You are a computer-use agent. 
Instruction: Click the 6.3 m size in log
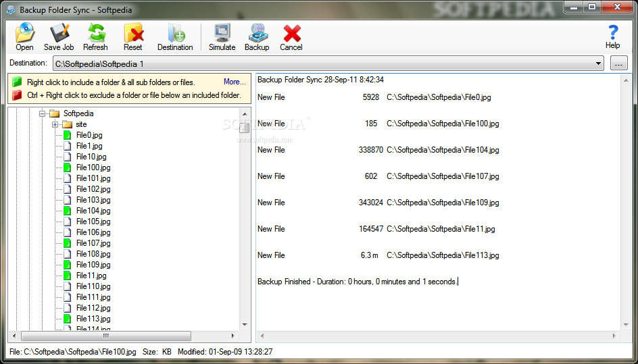[x=370, y=255]
